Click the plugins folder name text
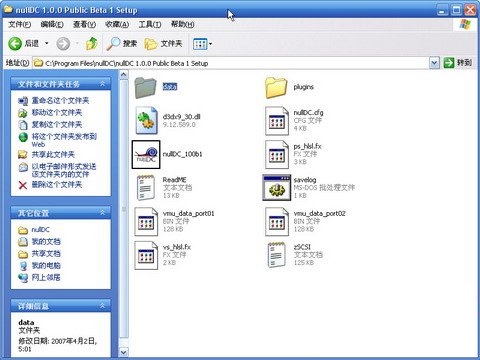 tap(303, 87)
